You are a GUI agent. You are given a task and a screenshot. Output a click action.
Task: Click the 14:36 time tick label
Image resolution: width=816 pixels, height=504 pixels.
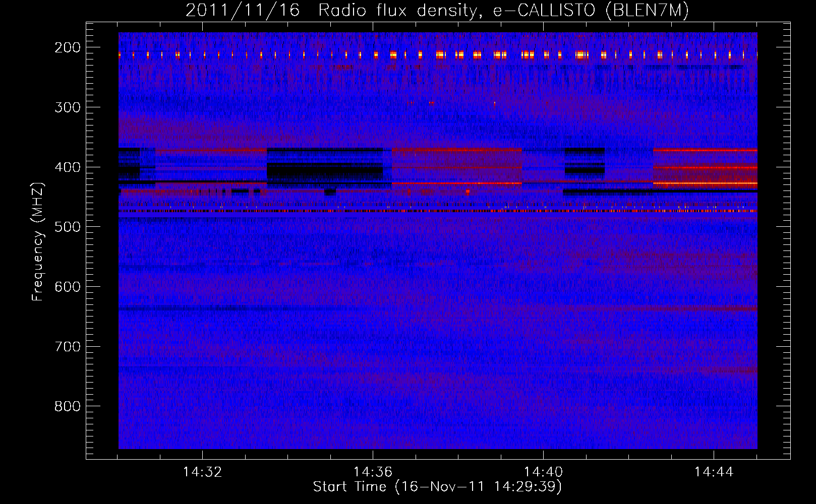[x=373, y=472]
